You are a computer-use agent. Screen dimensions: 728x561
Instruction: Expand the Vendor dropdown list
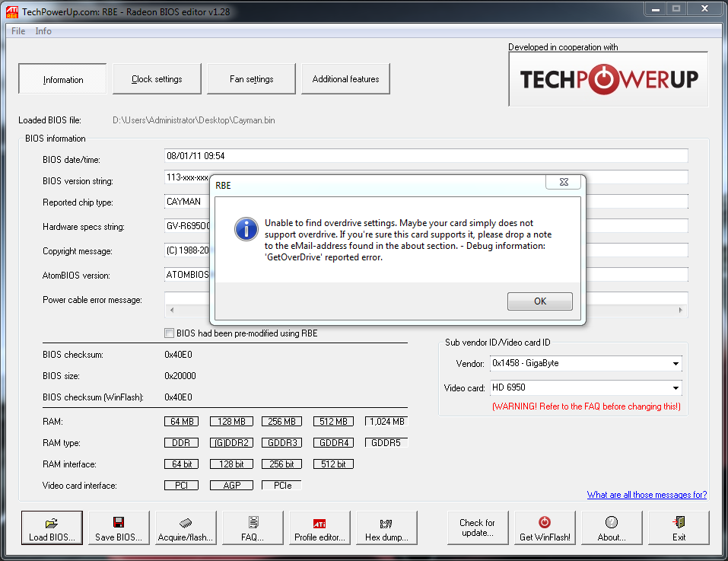point(676,364)
